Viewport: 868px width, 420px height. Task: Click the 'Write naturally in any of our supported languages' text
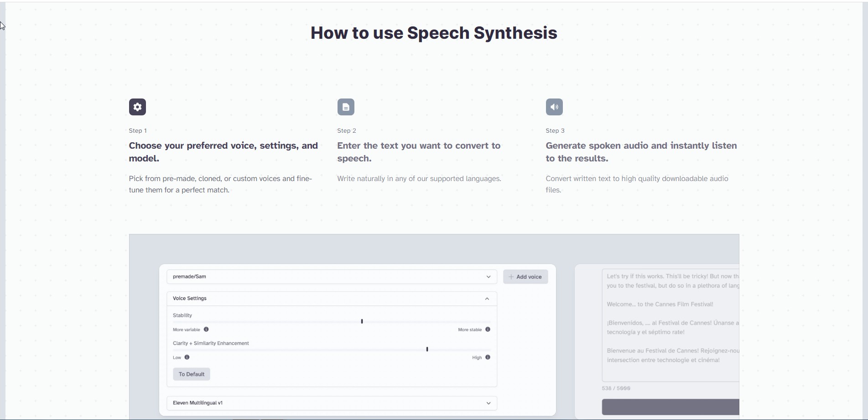pyautogui.click(x=419, y=179)
